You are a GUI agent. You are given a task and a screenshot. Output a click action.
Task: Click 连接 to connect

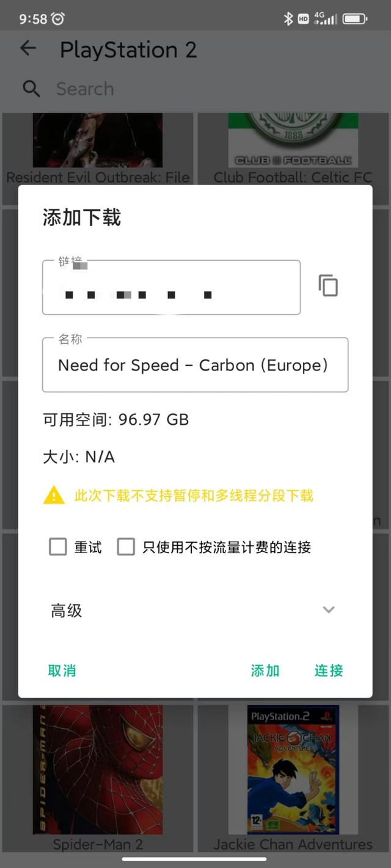point(329,670)
